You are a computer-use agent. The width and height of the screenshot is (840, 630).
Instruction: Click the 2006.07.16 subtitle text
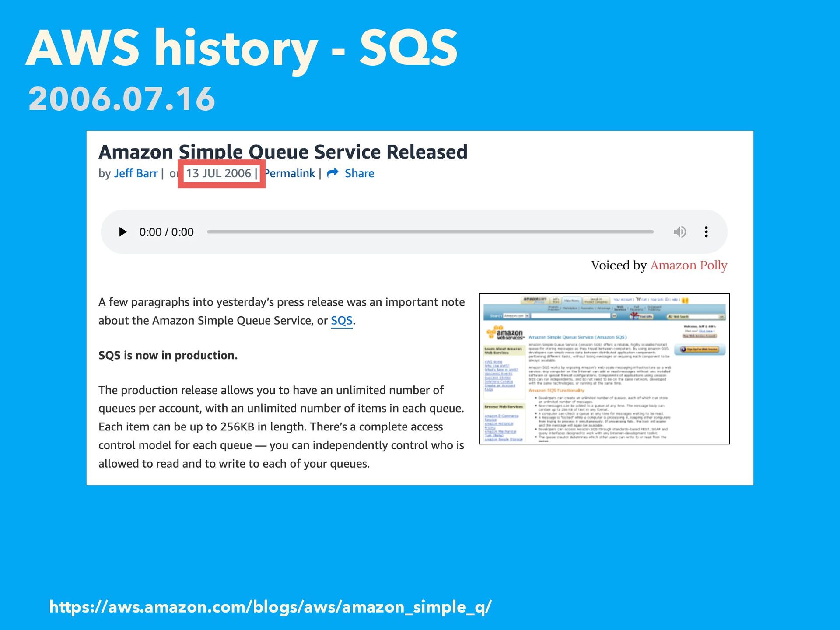pos(122,99)
